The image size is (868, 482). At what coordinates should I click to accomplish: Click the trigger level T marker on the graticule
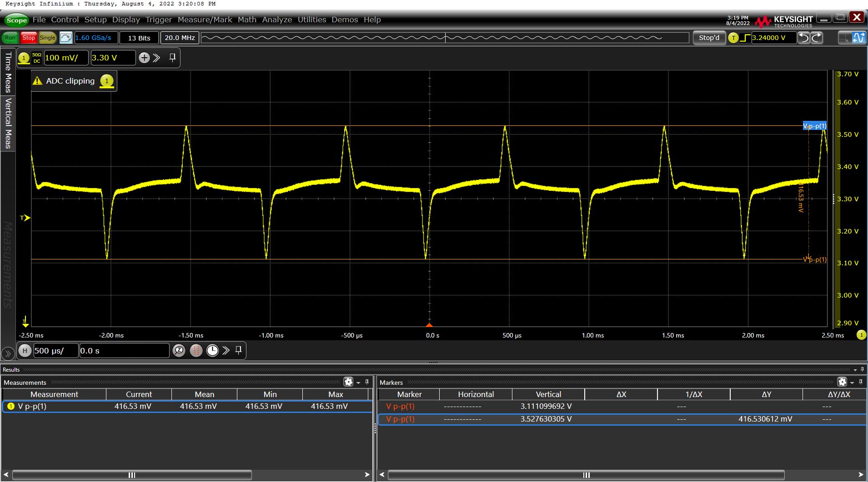point(25,218)
